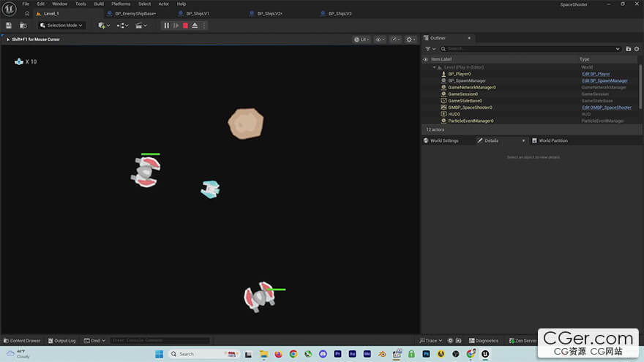Open the viewport Show flags eye menu
This screenshot has height=362, width=644.
(380, 39)
